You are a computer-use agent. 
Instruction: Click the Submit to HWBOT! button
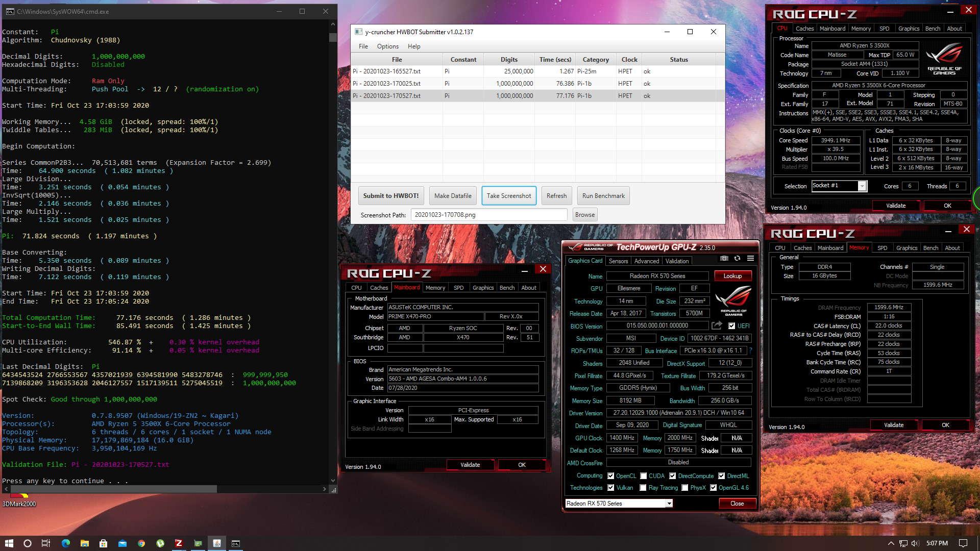391,196
